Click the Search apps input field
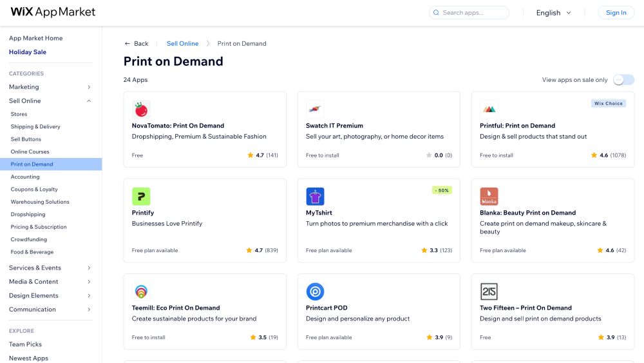The image size is (644, 363). (x=469, y=13)
